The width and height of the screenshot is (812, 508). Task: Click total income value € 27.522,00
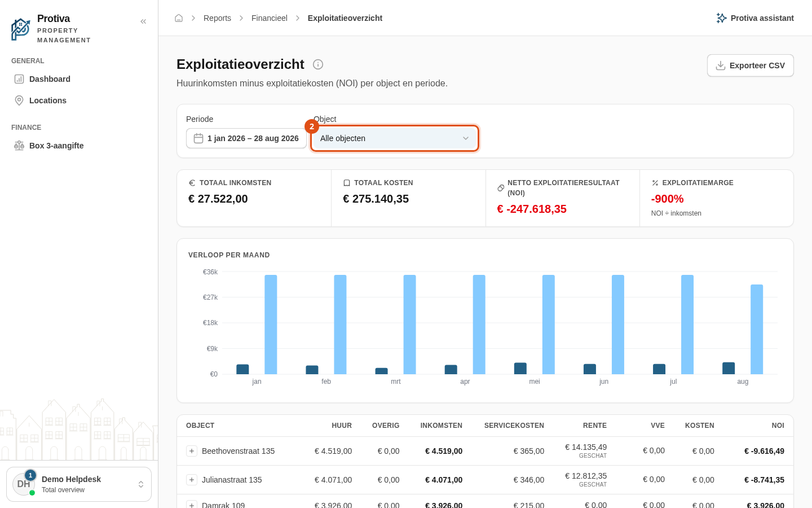click(x=218, y=199)
